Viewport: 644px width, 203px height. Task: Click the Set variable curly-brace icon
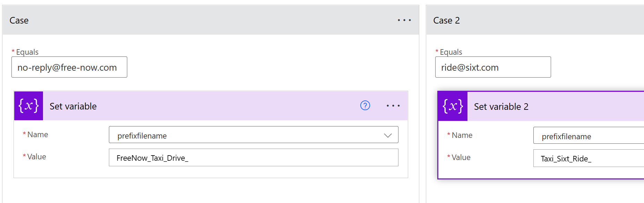28,106
